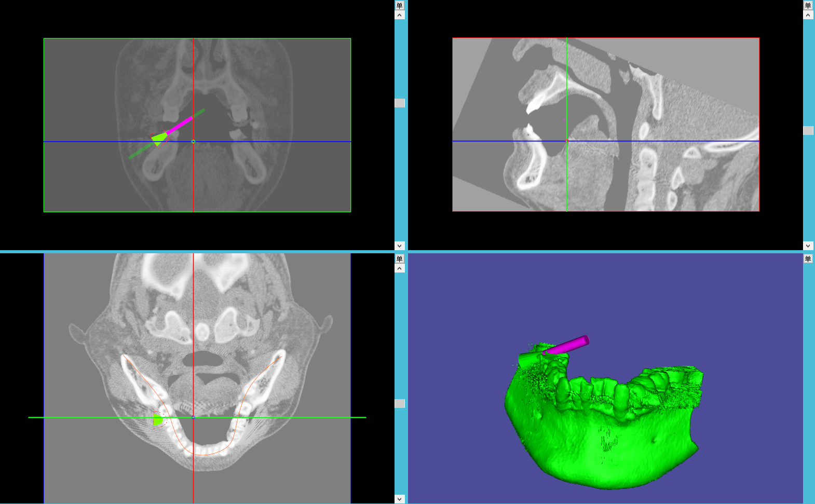This screenshot has height=504, width=815.
Task: Click the axial view scrollbar down arrow
Action: coord(399,499)
